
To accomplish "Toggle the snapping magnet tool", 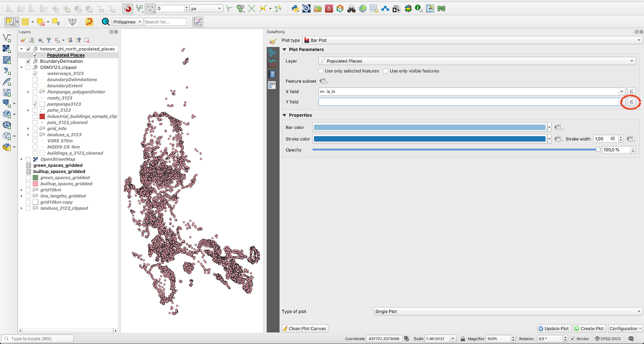I will [x=128, y=8].
